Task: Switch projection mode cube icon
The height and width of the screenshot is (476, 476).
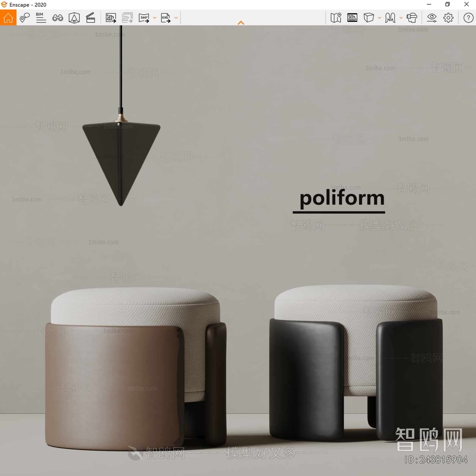Action: [369, 18]
